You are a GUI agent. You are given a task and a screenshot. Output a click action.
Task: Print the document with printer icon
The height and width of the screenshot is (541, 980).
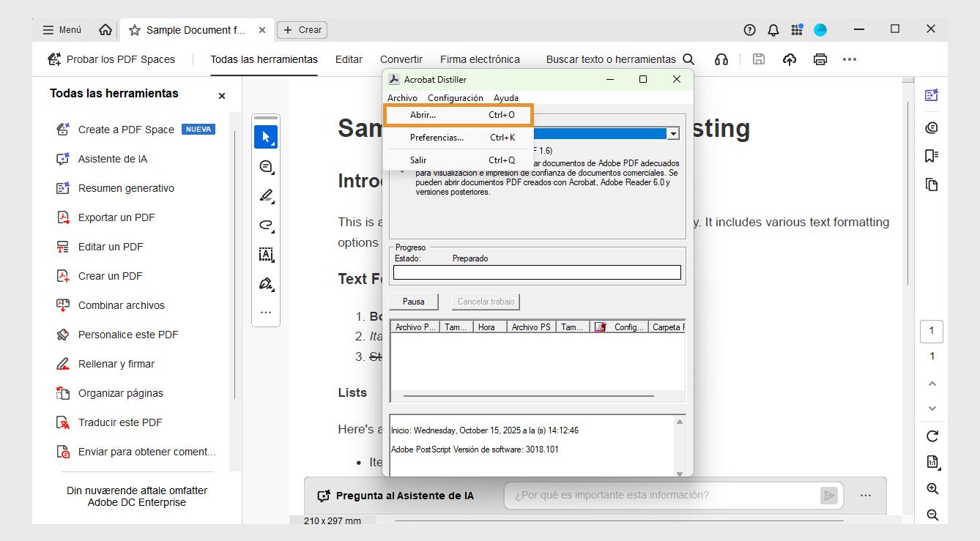tap(820, 59)
